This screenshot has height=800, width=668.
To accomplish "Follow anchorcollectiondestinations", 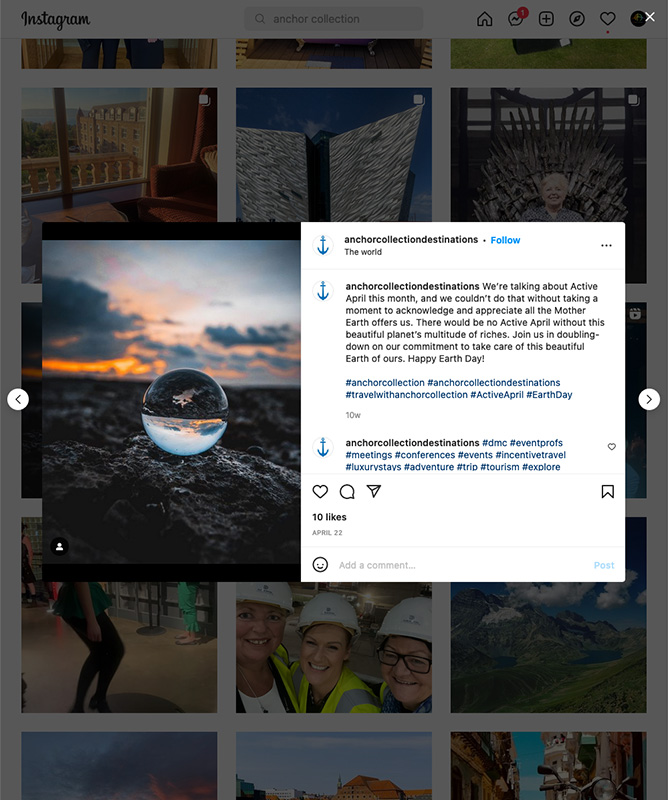I will pyautogui.click(x=505, y=240).
